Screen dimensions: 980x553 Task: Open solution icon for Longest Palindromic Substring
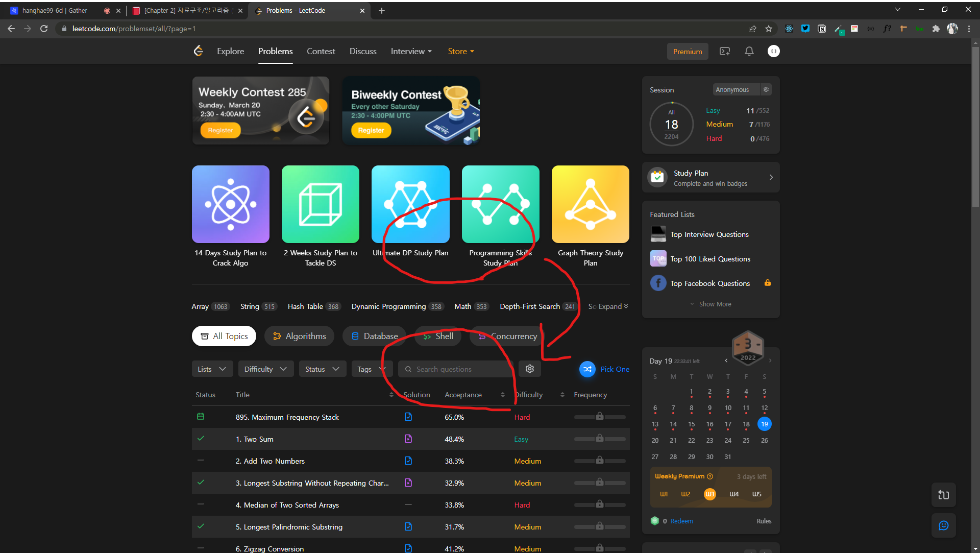click(x=408, y=527)
